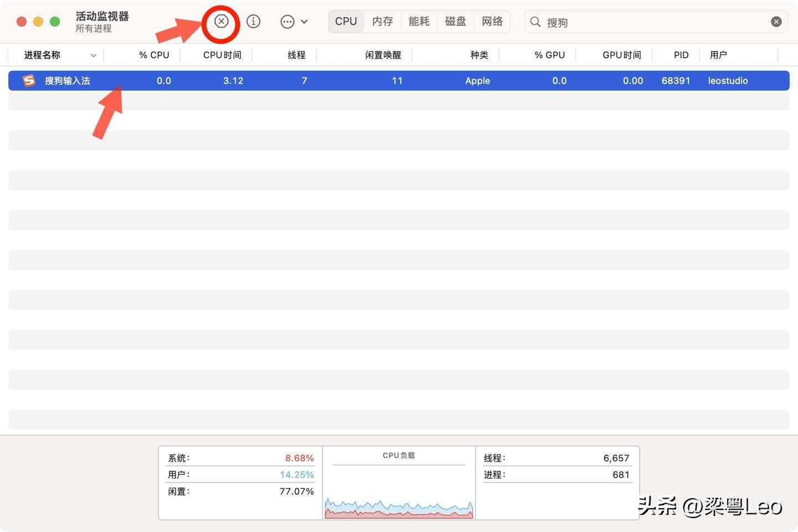Show the 网络 (Network) tab
Image resolution: width=798 pixels, height=532 pixels.
tap(492, 22)
